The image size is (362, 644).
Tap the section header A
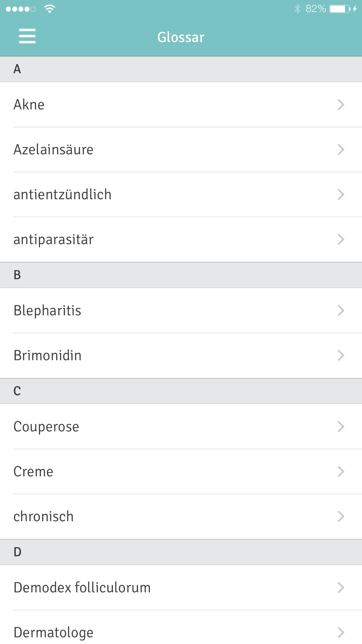tap(181, 69)
